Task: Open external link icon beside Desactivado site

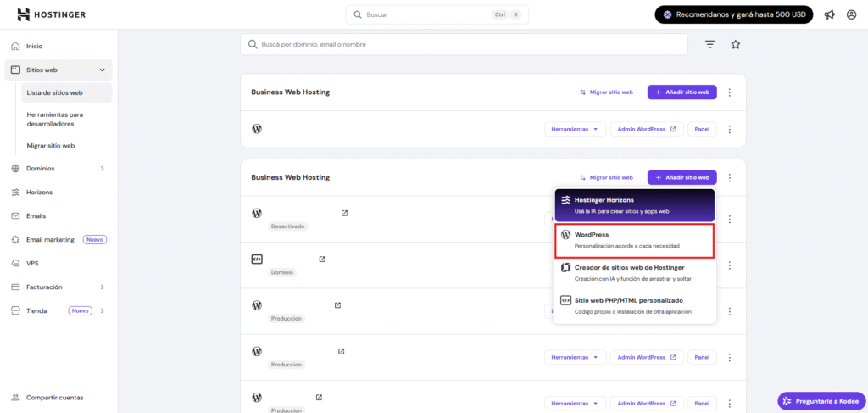Action: coord(344,213)
